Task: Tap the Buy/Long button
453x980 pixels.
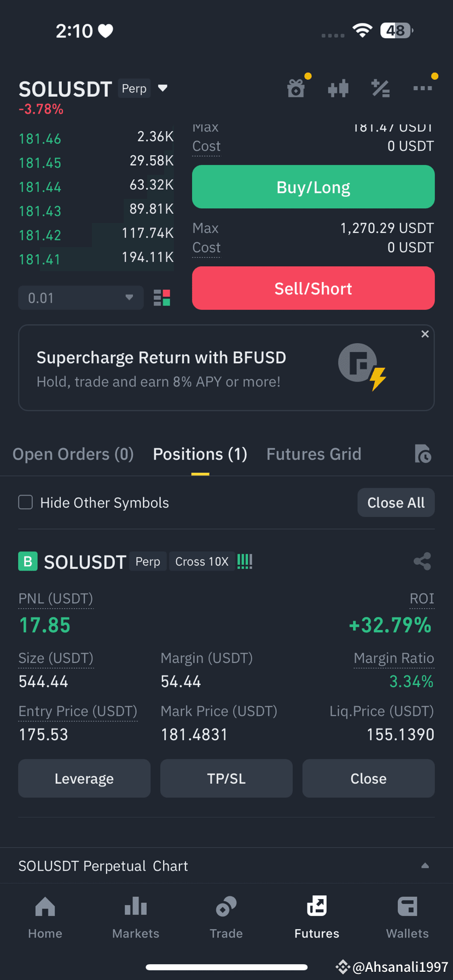Action: coord(313,187)
